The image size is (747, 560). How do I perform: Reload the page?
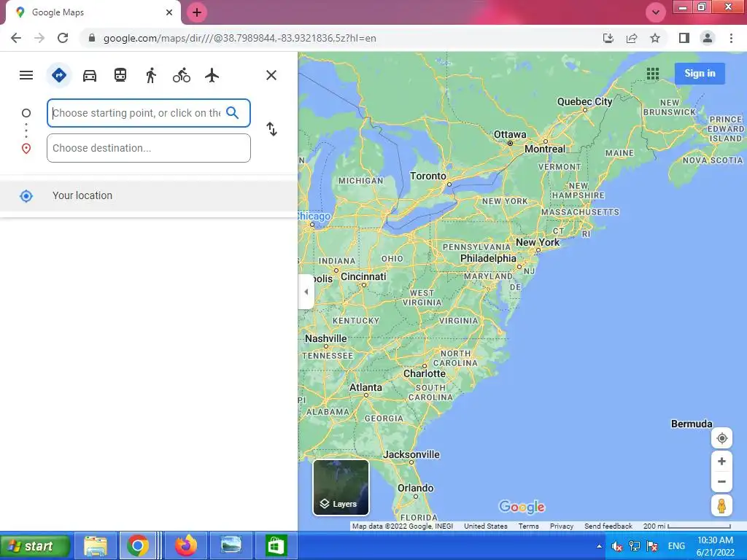pyautogui.click(x=63, y=38)
